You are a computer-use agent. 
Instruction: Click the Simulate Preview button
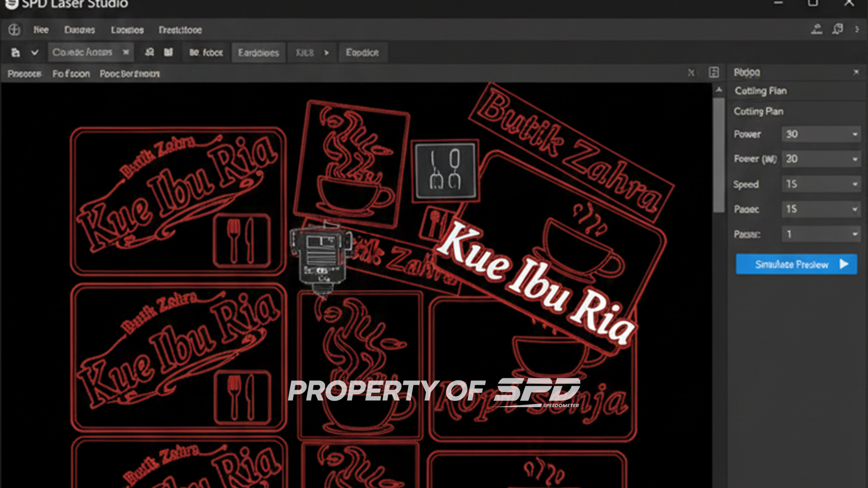coord(796,264)
